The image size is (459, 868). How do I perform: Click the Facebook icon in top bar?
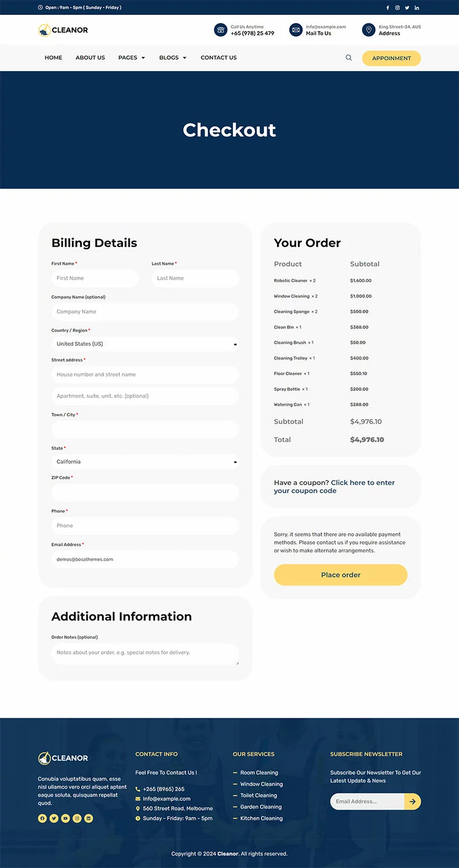pyautogui.click(x=388, y=8)
